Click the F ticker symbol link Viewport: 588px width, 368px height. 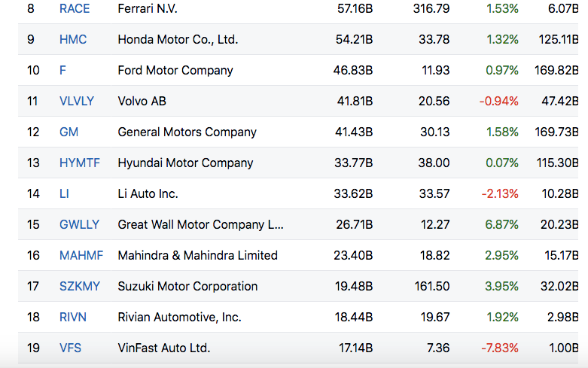click(62, 70)
